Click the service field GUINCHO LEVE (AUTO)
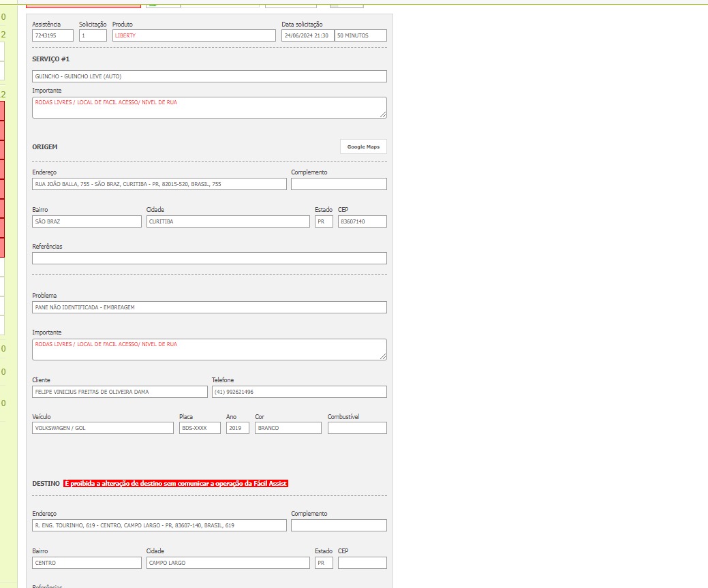This screenshot has height=588, width=708. (x=209, y=76)
